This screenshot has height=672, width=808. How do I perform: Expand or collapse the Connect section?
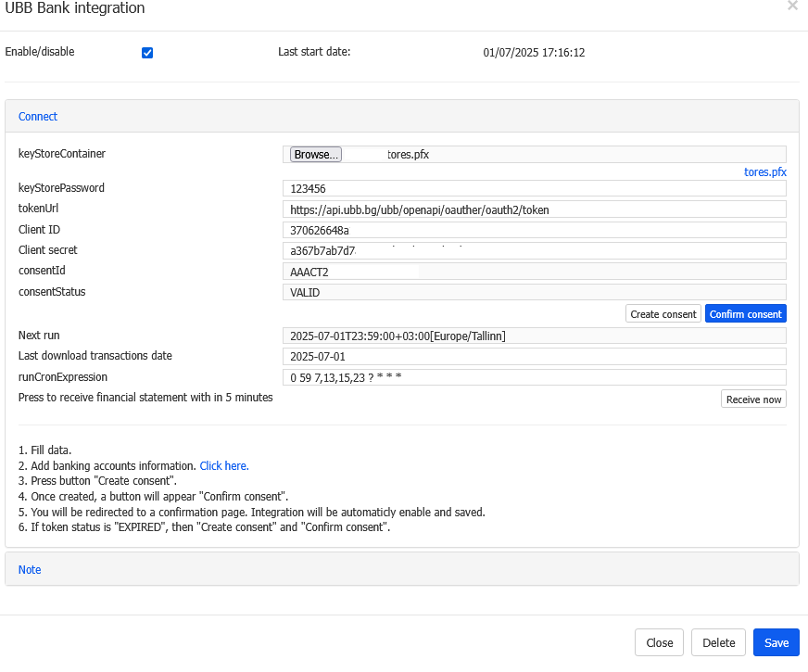[x=38, y=117]
